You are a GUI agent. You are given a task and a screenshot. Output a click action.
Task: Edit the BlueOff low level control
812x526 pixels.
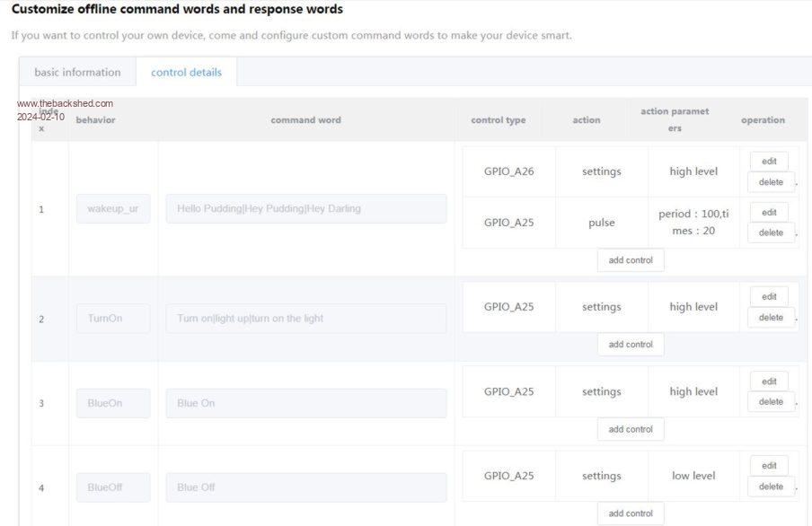click(769, 466)
